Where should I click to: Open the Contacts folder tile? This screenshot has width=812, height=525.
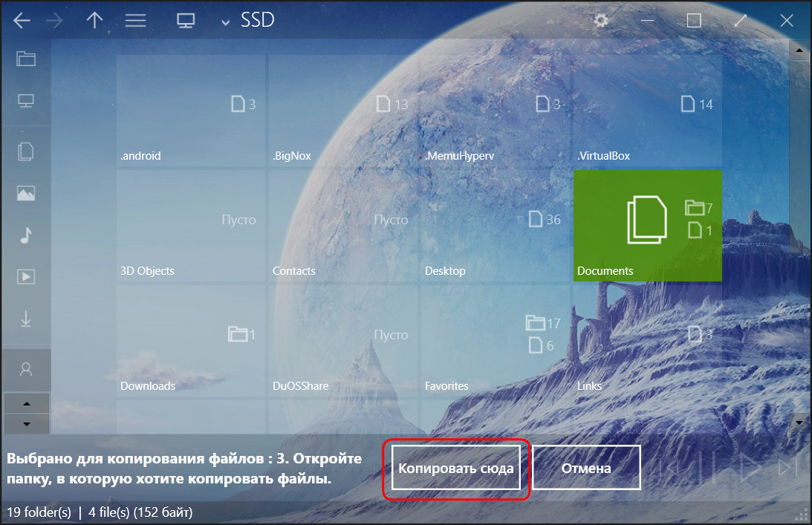pos(343,226)
